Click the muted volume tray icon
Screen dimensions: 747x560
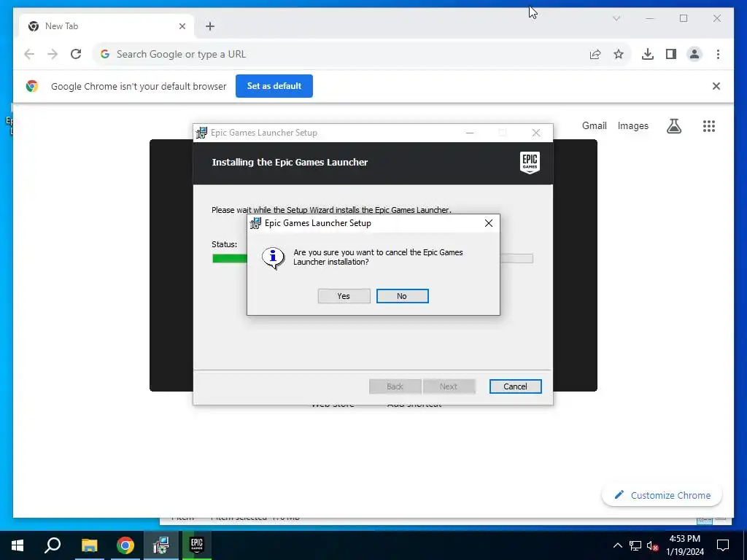652,545
